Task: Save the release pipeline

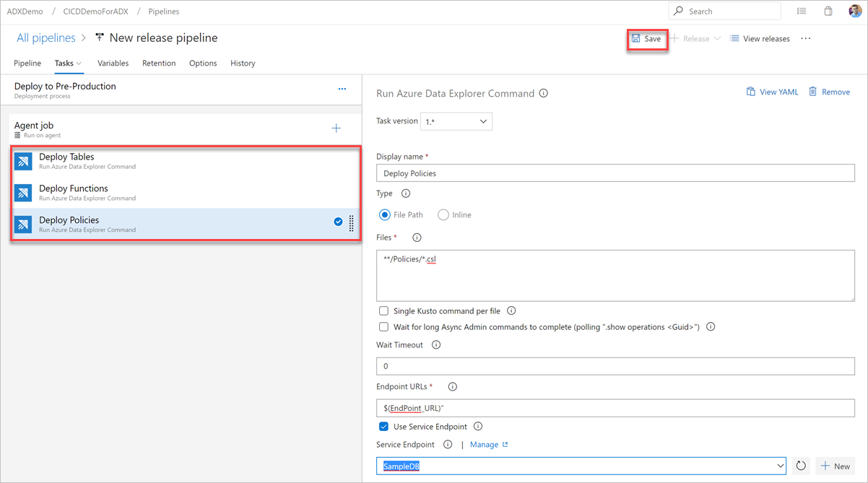Action: tap(647, 38)
